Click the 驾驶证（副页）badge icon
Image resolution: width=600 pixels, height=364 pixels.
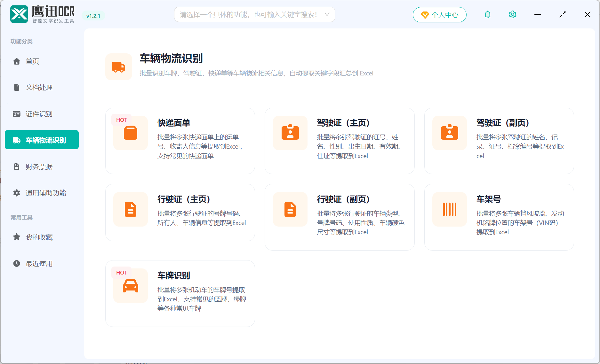[450, 133]
